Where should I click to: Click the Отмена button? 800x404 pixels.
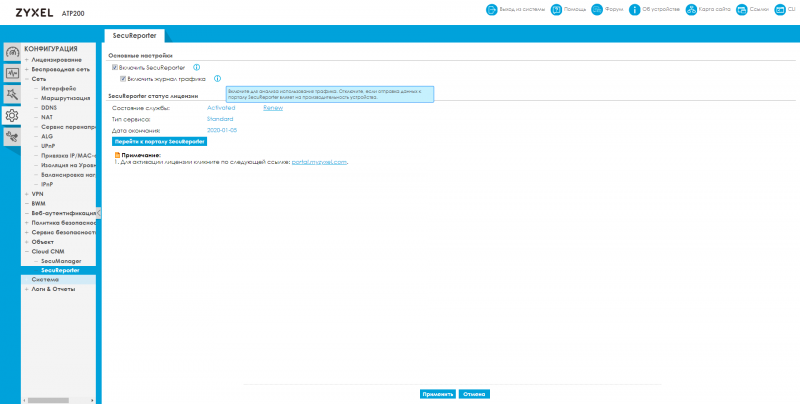click(474, 394)
